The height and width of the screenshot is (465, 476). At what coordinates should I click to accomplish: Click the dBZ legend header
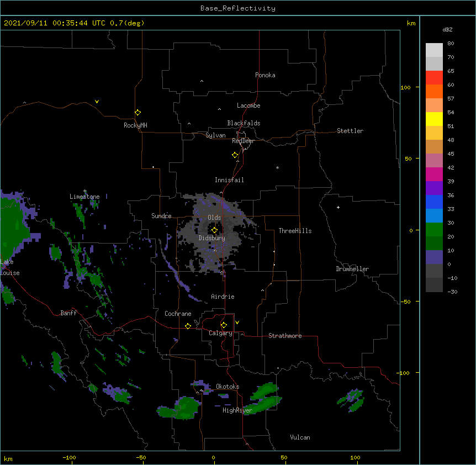coord(447,29)
